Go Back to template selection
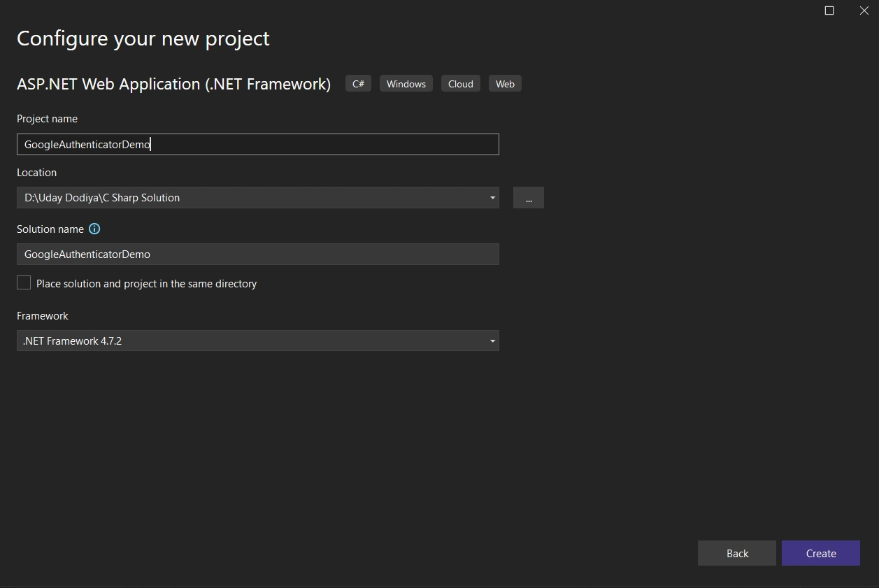 737,553
